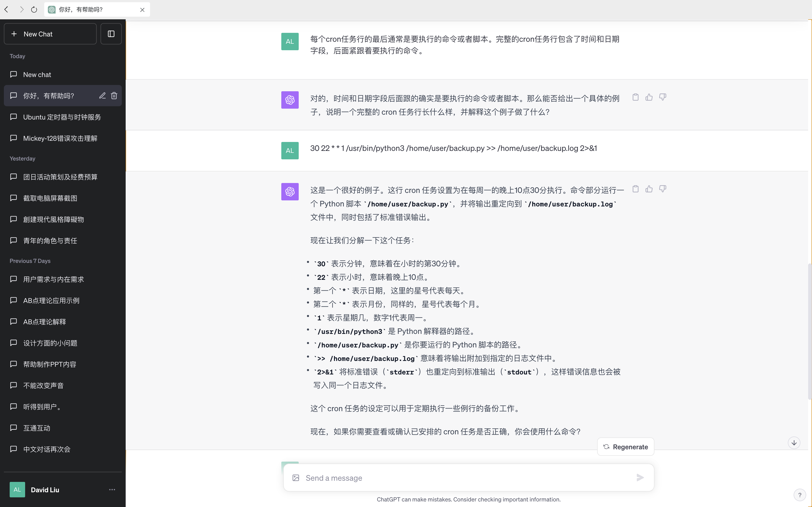Open the 帮助制作PPT内容 conversation
Image resolution: width=812 pixels, height=507 pixels.
(x=50, y=364)
